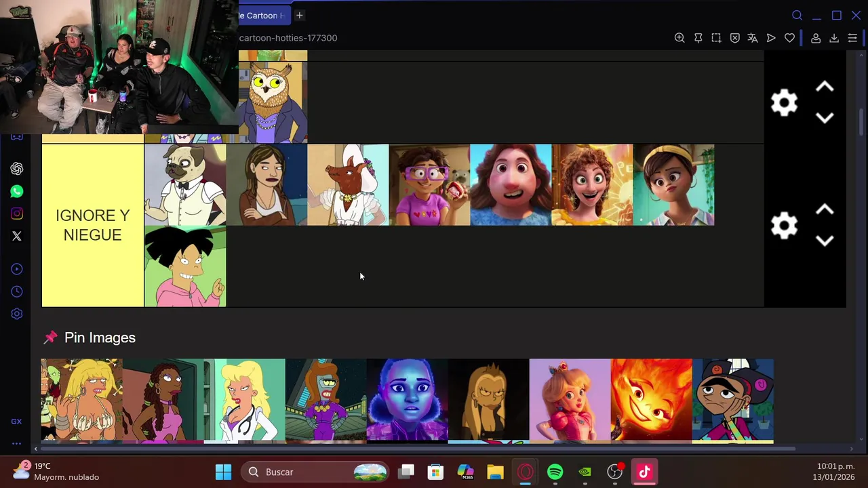Screen dimensions: 868x488
Task: Open the browser profile account icon
Action: click(816, 38)
